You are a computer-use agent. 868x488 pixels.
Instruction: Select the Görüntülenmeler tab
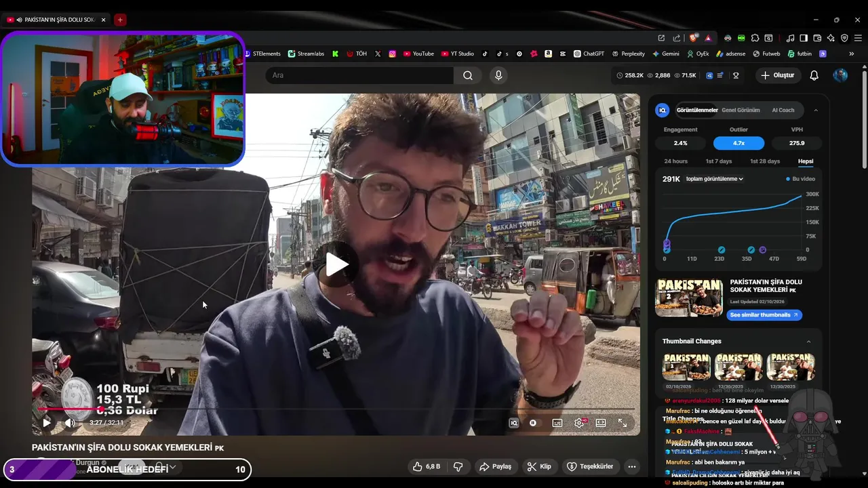click(x=697, y=110)
